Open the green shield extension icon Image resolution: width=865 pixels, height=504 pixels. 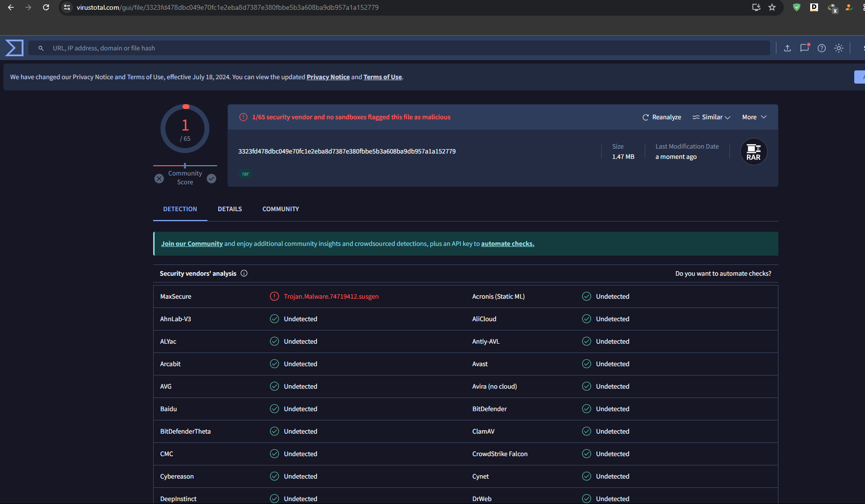(797, 7)
